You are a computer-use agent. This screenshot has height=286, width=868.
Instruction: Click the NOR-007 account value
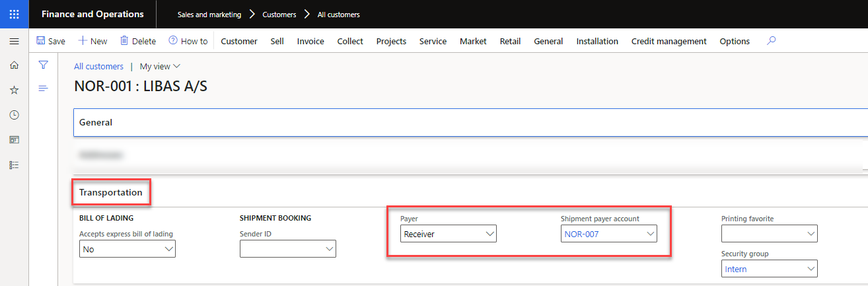581,234
